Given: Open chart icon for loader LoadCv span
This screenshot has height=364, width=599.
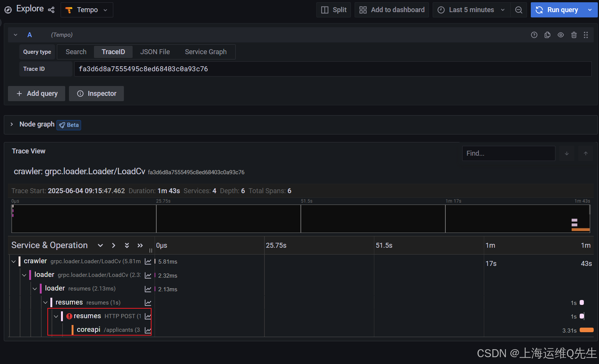Looking at the screenshot, I should point(148,275).
